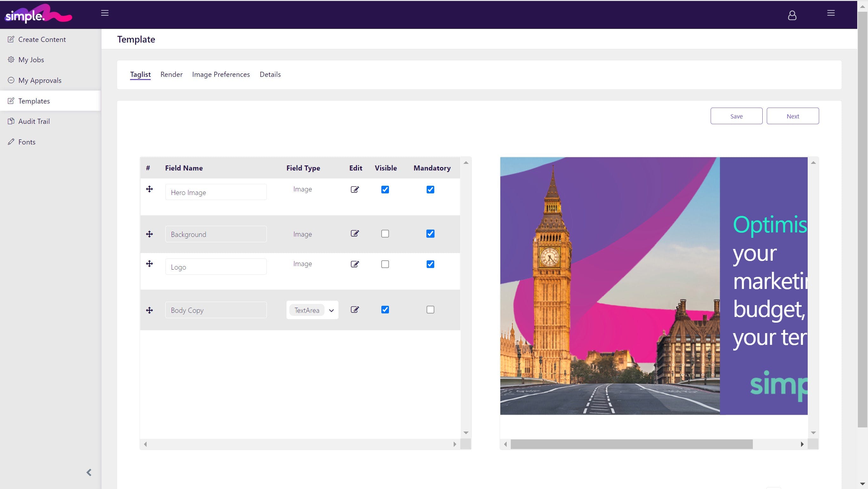Image resolution: width=868 pixels, height=489 pixels.
Task: Open the user profile icon in header
Action: coord(792,15)
